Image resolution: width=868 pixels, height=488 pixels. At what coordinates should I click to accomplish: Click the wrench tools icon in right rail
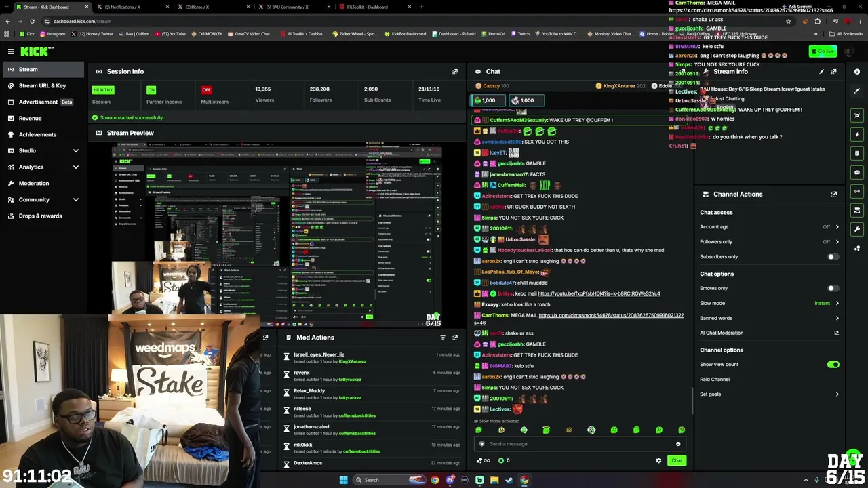857,229
